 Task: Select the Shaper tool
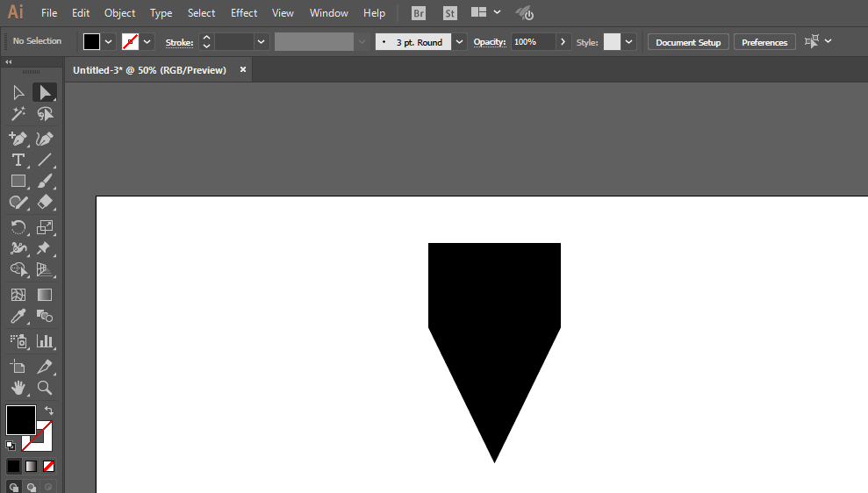pyautogui.click(x=18, y=203)
